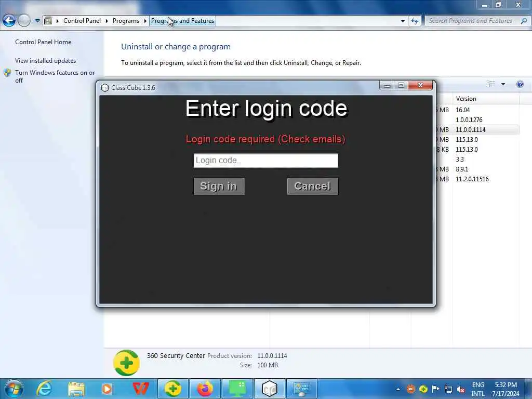
Task: Open the address bar history dropdown
Action: pos(403,21)
